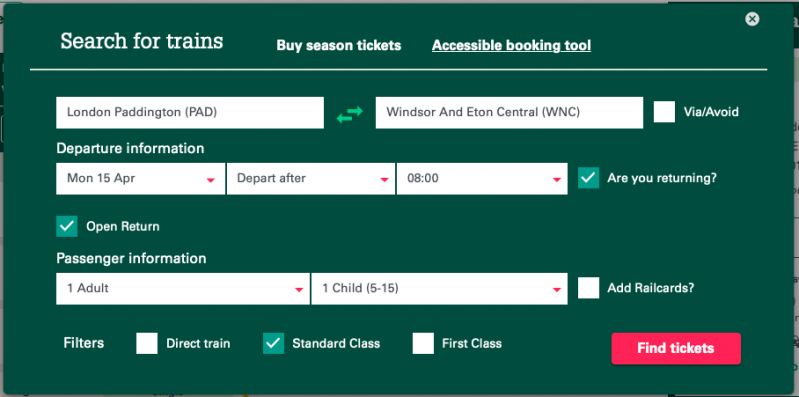Uncheck the Standard Class filter

pos(274,343)
